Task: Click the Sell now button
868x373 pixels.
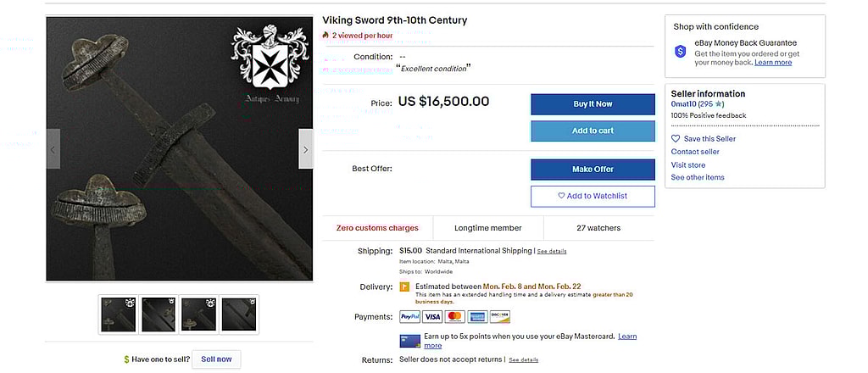Action: 216,359
